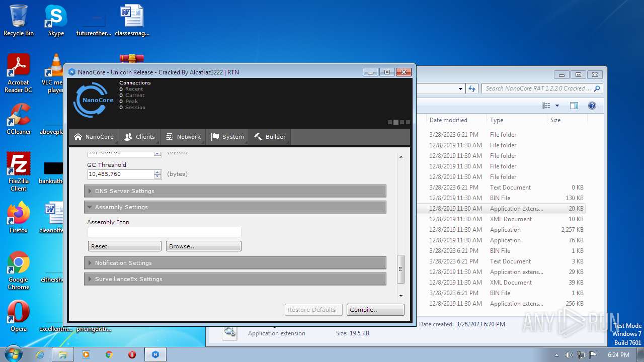The width and height of the screenshot is (644, 362).
Task: Open the Network tab
Action: (183, 137)
